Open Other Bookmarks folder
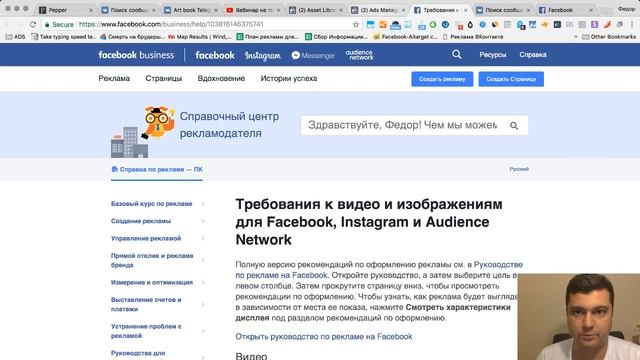This screenshot has width=640, height=360. pos(609,37)
